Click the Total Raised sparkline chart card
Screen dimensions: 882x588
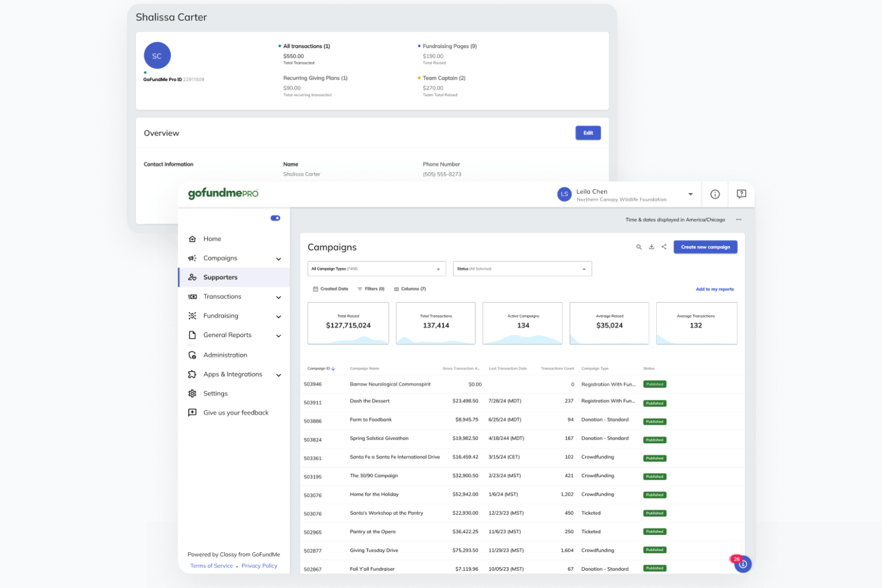(x=348, y=323)
